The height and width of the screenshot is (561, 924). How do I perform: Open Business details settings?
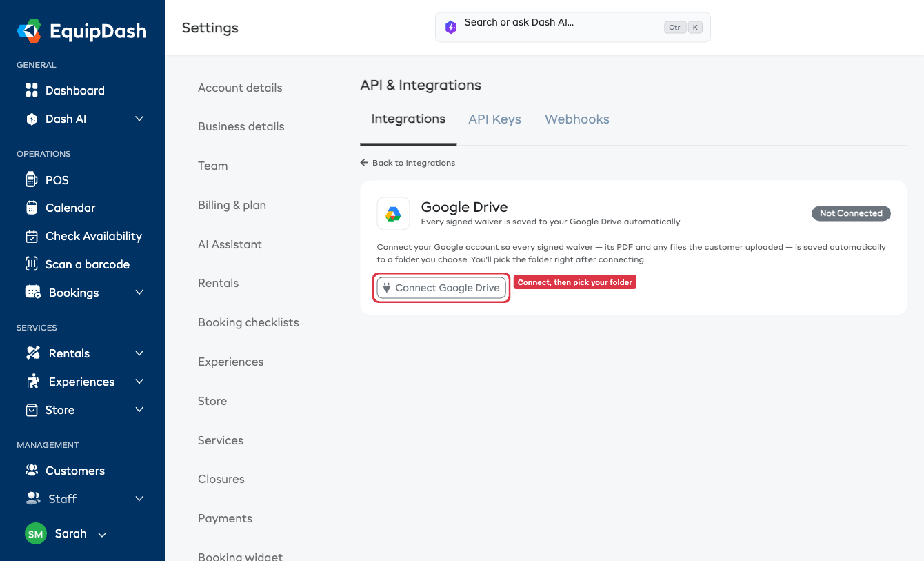(x=241, y=126)
